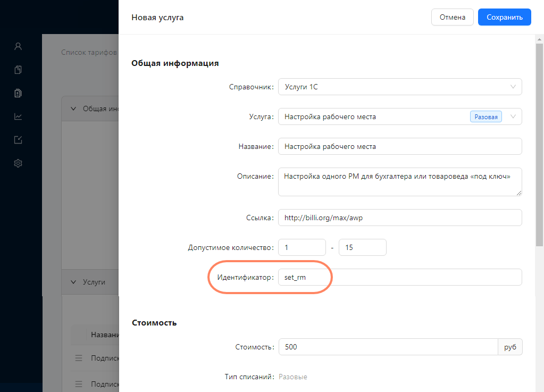
Task: Focus the Ссылка input field
Action: pyautogui.click(x=400, y=218)
